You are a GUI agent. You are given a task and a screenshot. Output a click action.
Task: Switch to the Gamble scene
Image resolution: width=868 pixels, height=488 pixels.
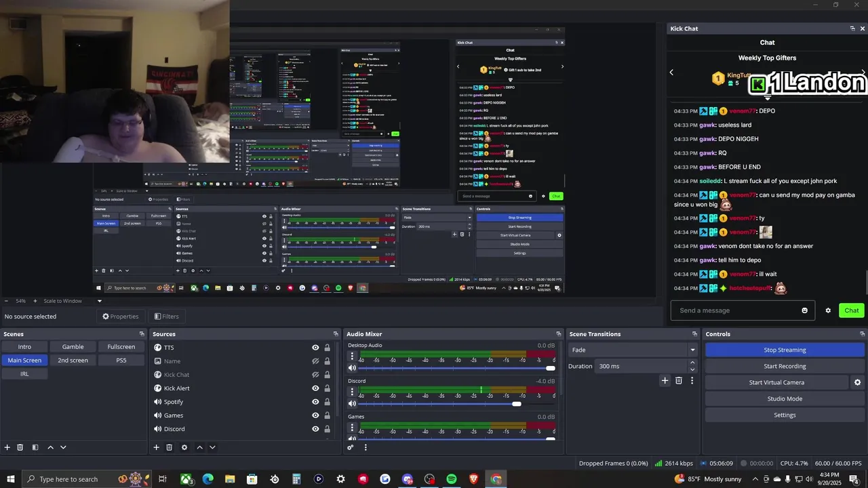(x=73, y=347)
